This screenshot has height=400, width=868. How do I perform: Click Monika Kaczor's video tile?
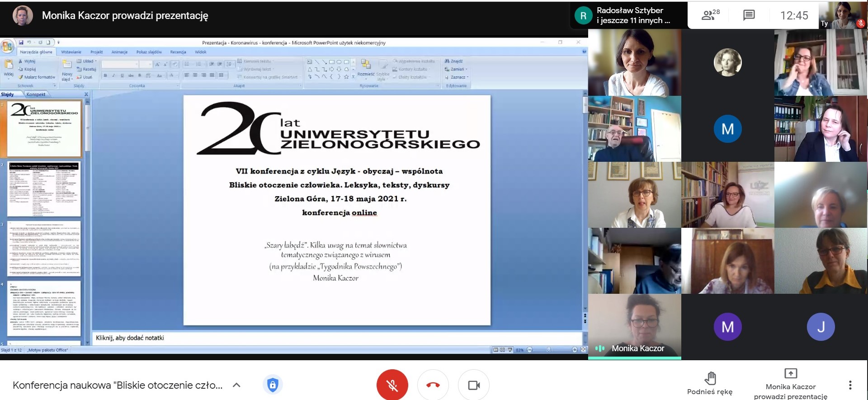pos(635,326)
